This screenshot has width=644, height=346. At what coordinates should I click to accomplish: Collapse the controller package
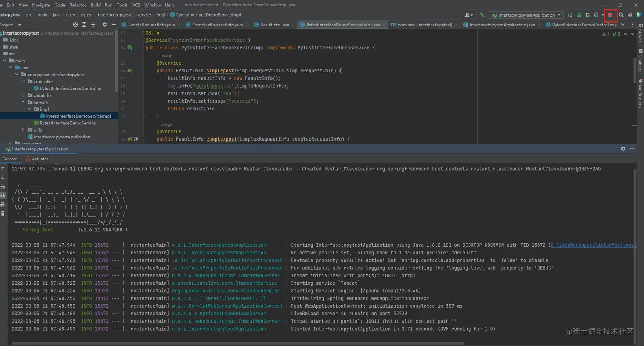pos(23,81)
